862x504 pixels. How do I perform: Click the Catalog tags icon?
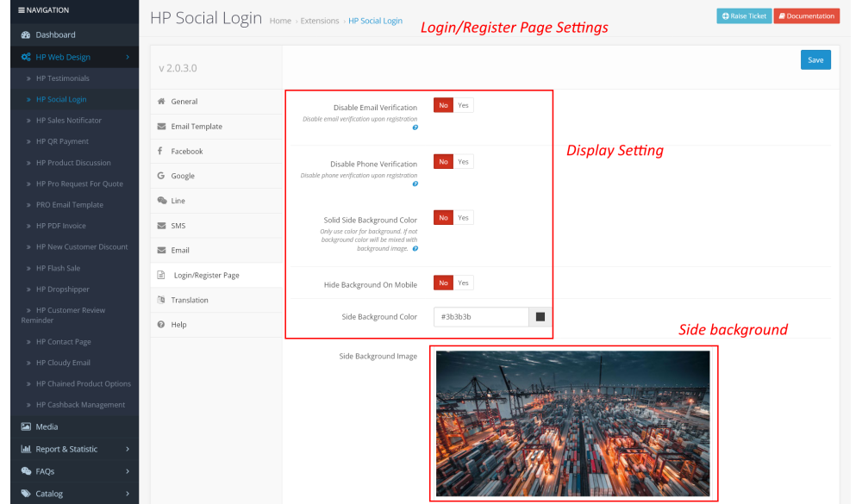[x=25, y=494]
